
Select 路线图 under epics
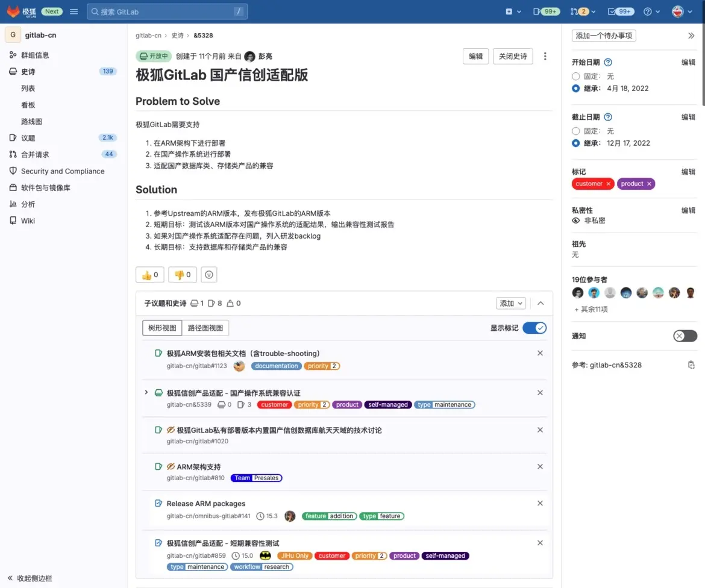(x=31, y=121)
